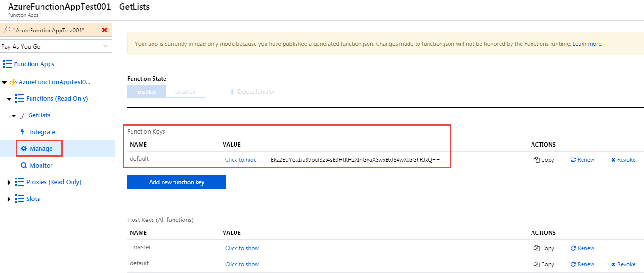
Task: Click the lightning bolt function app icon
Action: click(x=13, y=82)
